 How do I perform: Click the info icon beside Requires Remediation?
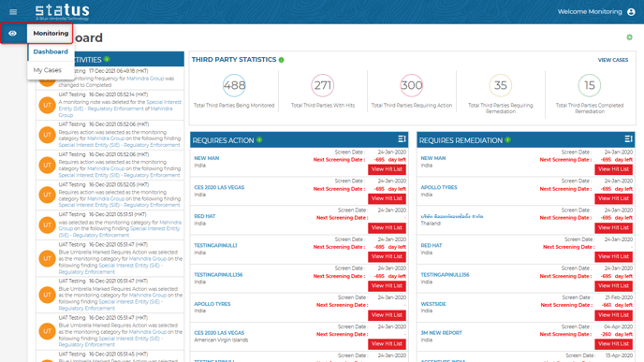pos(508,140)
